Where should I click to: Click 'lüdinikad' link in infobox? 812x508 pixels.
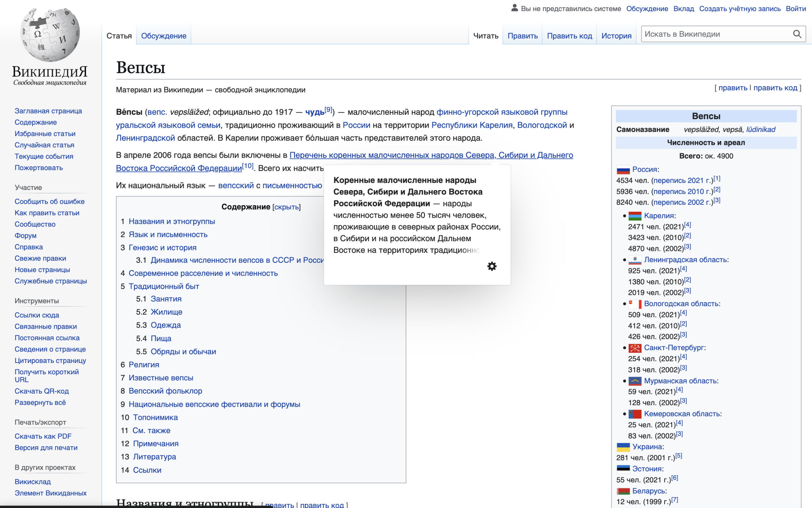point(761,129)
